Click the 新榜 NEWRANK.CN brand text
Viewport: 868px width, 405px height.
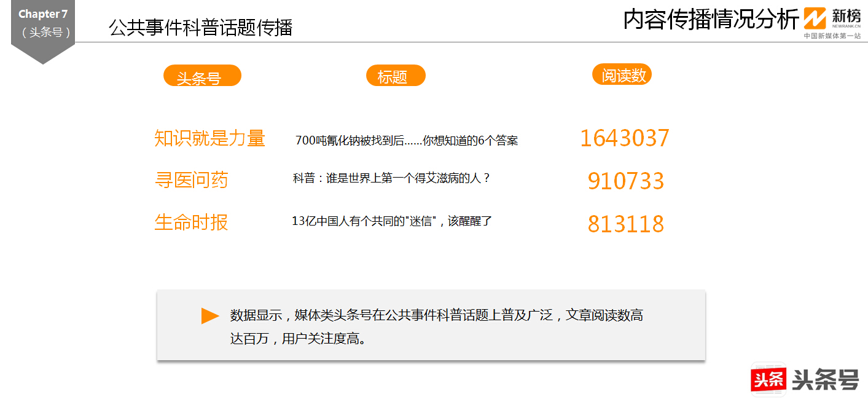tap(846, 18)
